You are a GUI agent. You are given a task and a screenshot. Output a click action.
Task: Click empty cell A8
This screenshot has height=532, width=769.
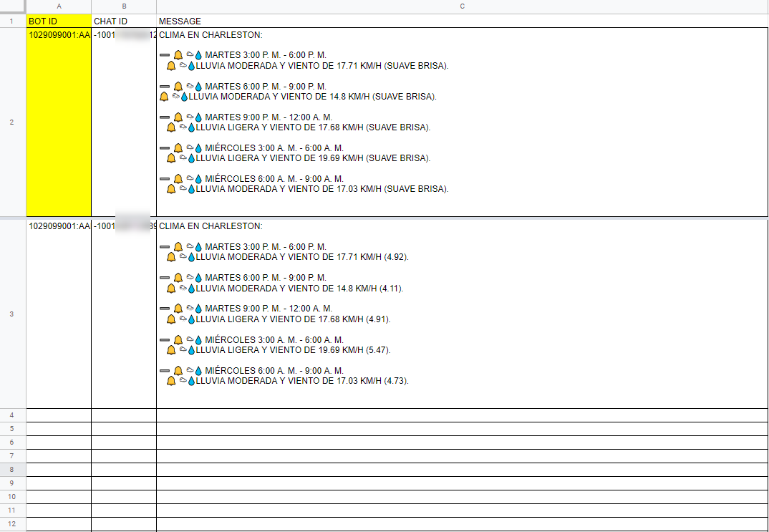59,470
